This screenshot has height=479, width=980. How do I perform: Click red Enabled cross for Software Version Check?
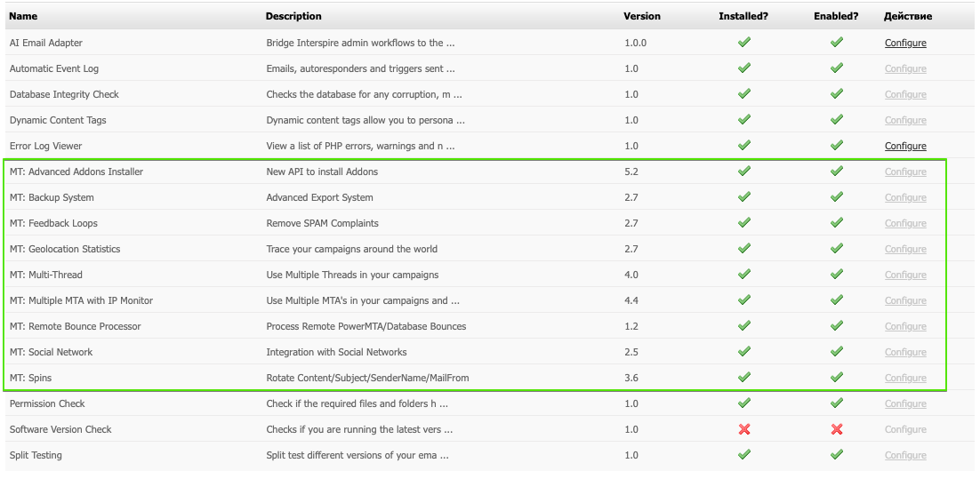836,429
